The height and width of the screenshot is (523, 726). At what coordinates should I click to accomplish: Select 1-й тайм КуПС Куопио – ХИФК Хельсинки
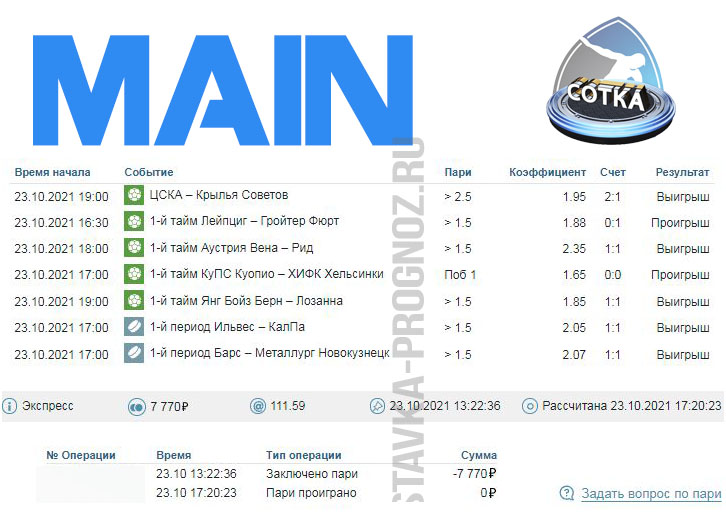tap(266, 274)
